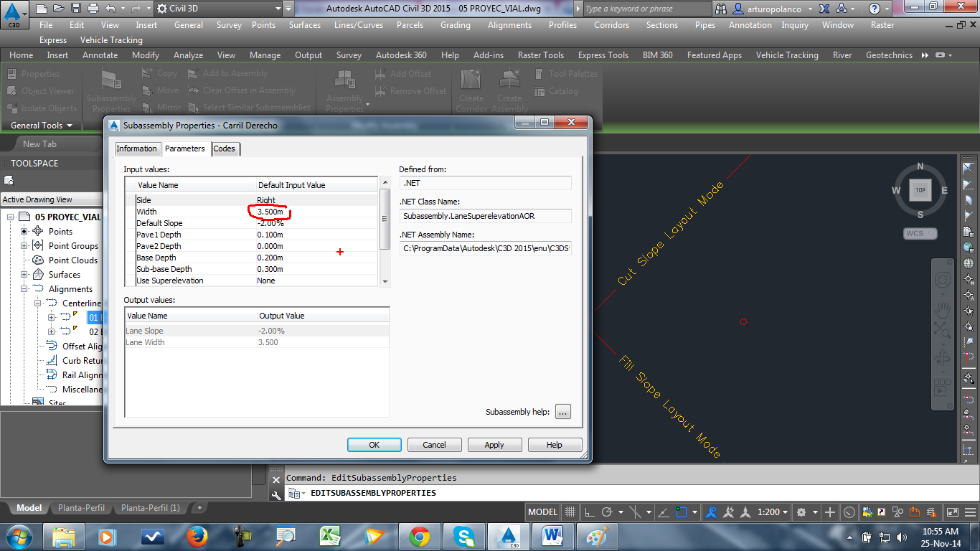Expand the Point Groups tree node
980x551 pixels.
coord(24,246)
